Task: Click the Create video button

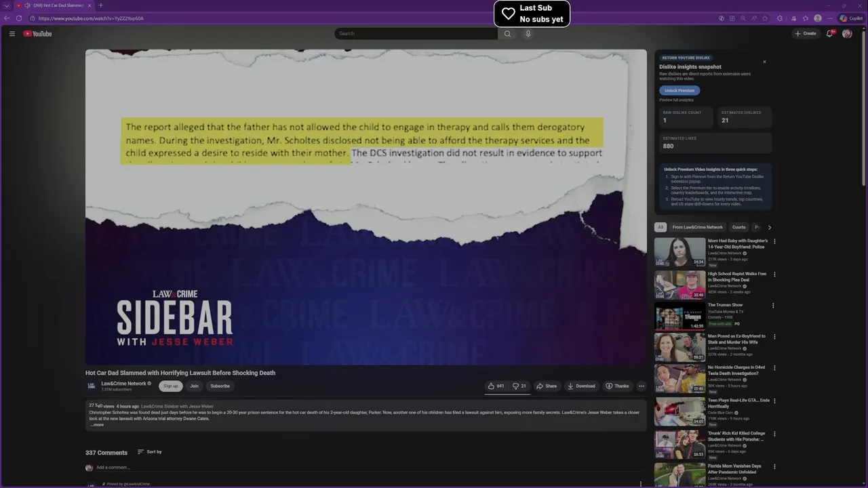Action: point(806,33)
